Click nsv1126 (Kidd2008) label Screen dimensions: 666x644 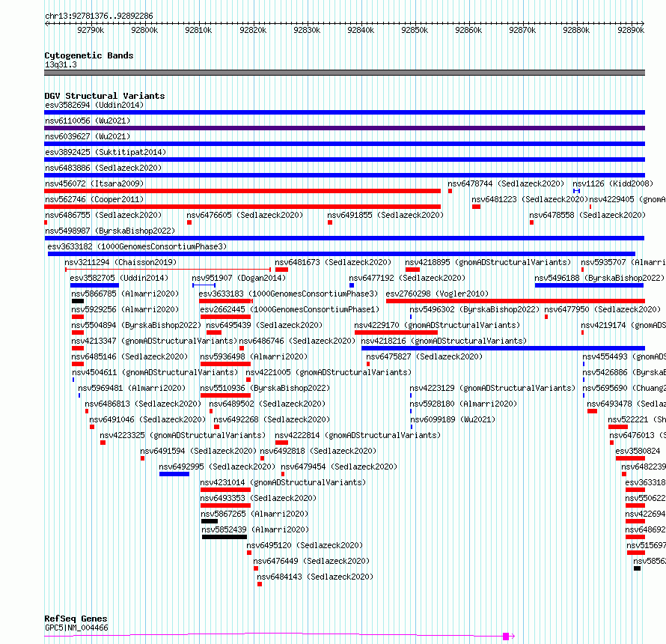point(613,183)
